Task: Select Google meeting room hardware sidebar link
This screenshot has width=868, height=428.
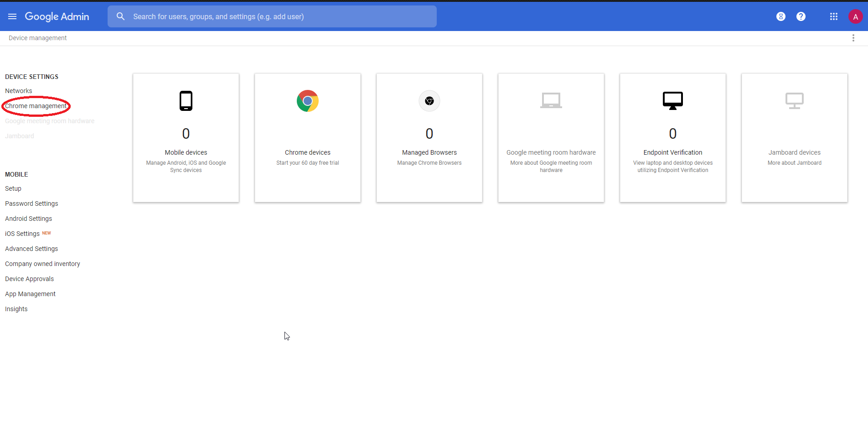Action: [x=50, y=121]
